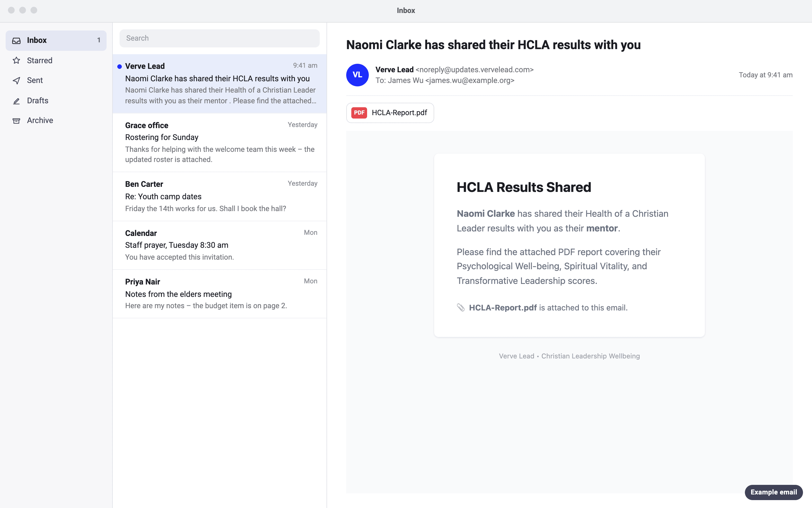Viewport: 812px width, 508px height.
Task: Click the window close button
Action: (x=11, y=10)
